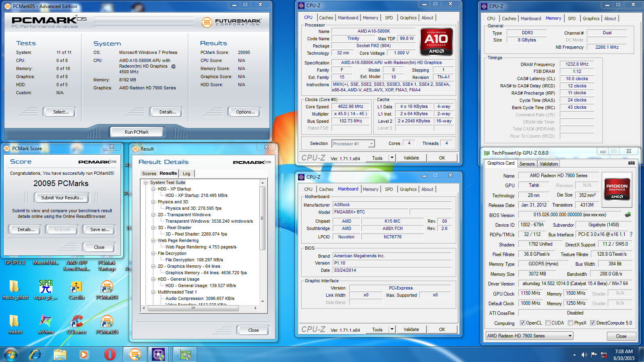Launch Internet Explorer from the taskbar

(x=35, y=354)
